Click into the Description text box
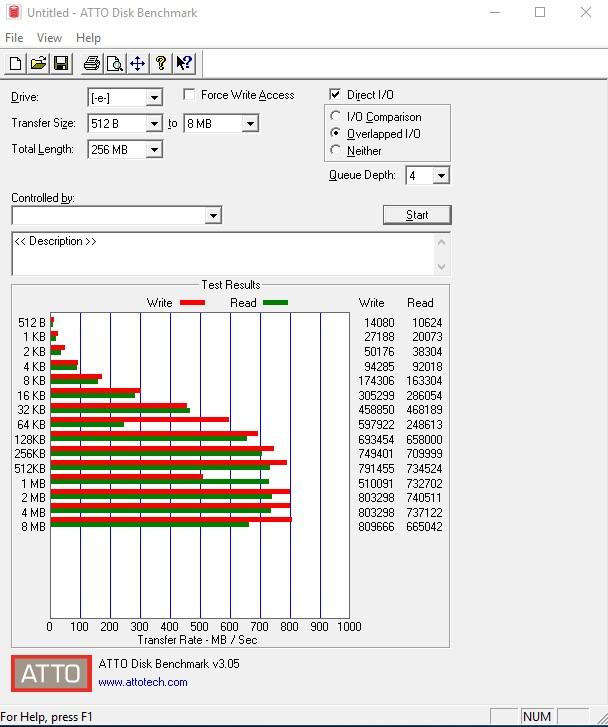The height and width of the screenshot is (727, 608). click(x=223, y=254)
